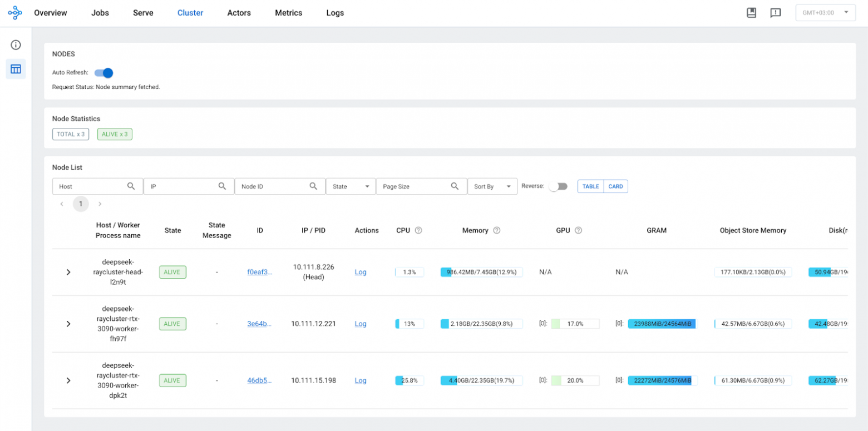Open the GMT+03:00 timezone dropdown
The height and width of the screenshot is (431, 868).
coord(825,12)
